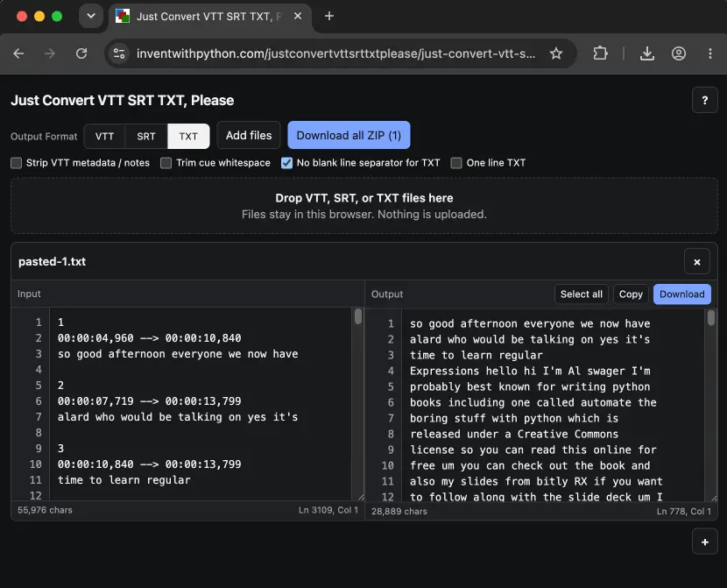Click the address bar URL
The height and width of the screenshot is (588, 727).
335,53
